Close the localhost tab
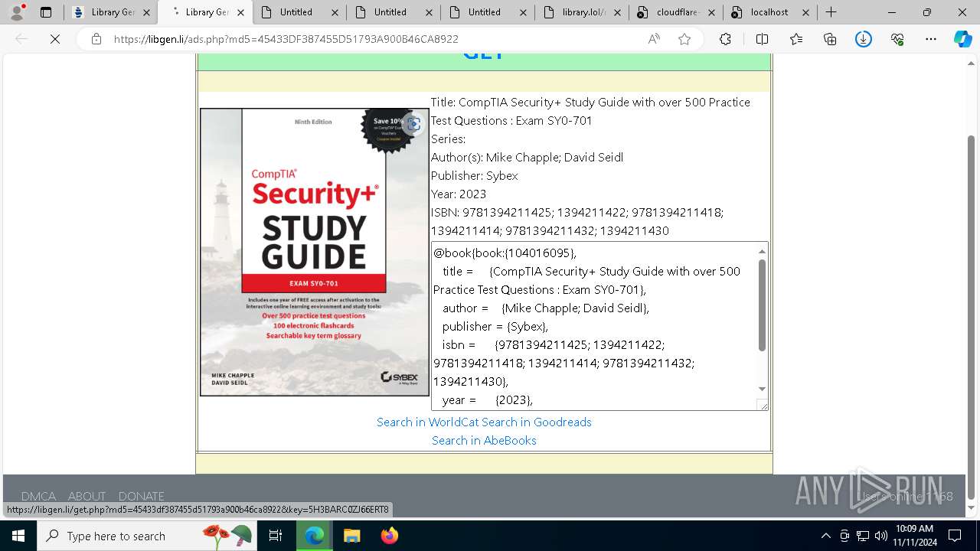The width and height of the screenshot is (980, 551). (805, 12)
